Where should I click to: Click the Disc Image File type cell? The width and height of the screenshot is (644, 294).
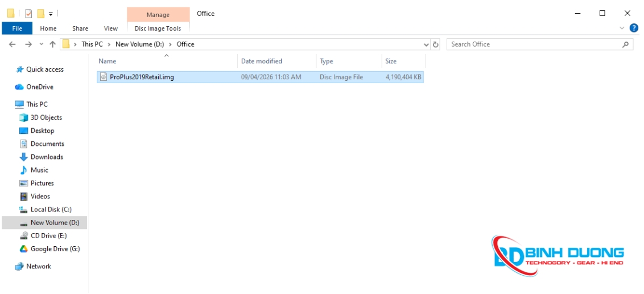[x=341, y=77]
